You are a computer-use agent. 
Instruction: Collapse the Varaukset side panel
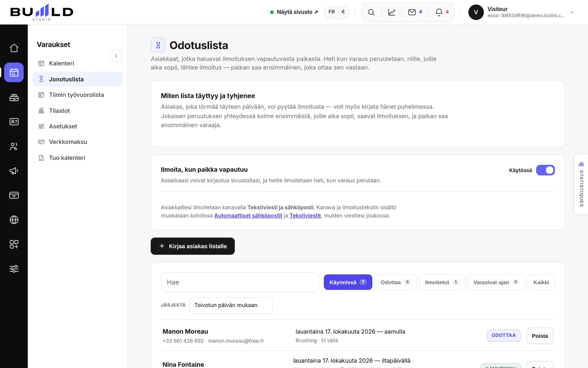click(x=116, y=56)
